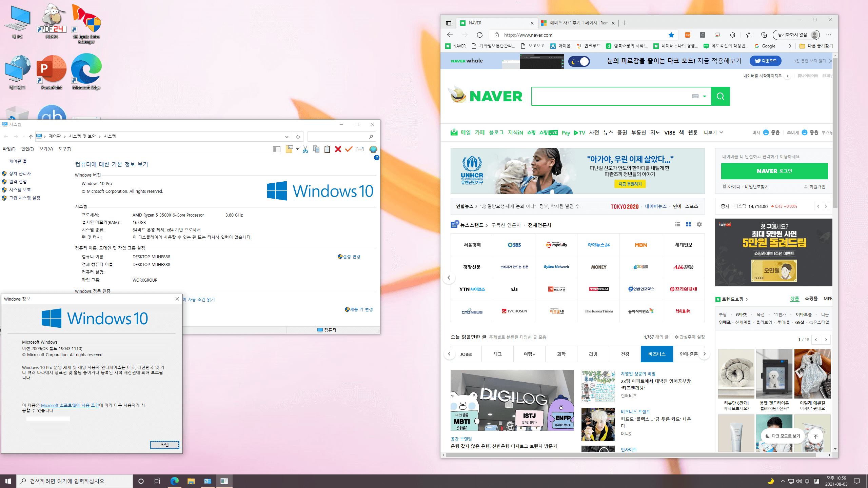The image size is (868, 488).
Task: Expand the System address bar history dropdown
Action: click(287, 137)
